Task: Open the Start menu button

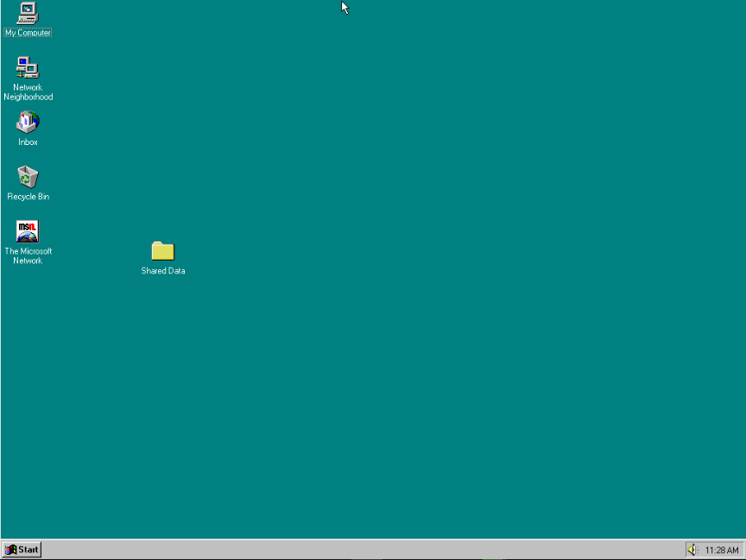Action: click(x=22, y=550)
